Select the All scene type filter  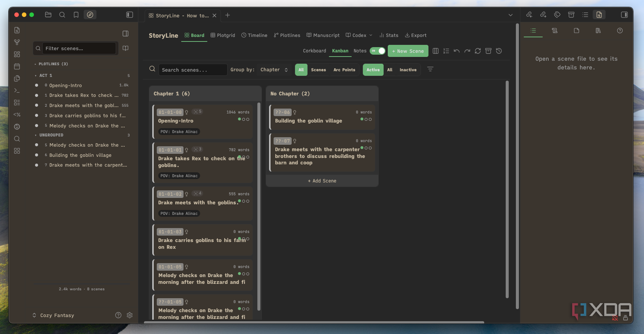(301, 70)
